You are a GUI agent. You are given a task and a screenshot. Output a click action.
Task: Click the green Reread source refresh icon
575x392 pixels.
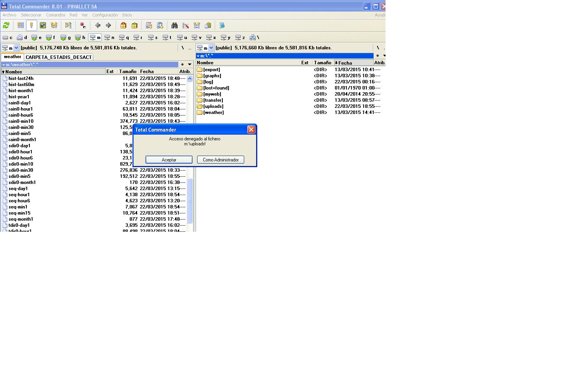coord(6,26)
